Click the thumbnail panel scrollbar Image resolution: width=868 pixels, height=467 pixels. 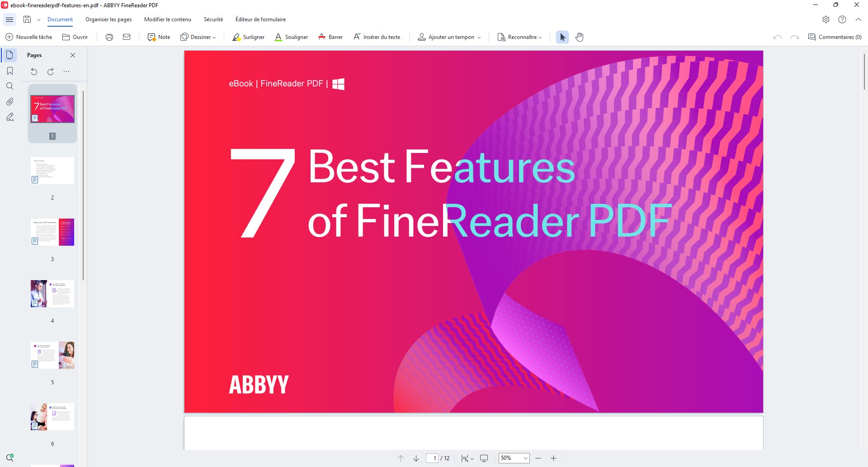tap(83, 185)
